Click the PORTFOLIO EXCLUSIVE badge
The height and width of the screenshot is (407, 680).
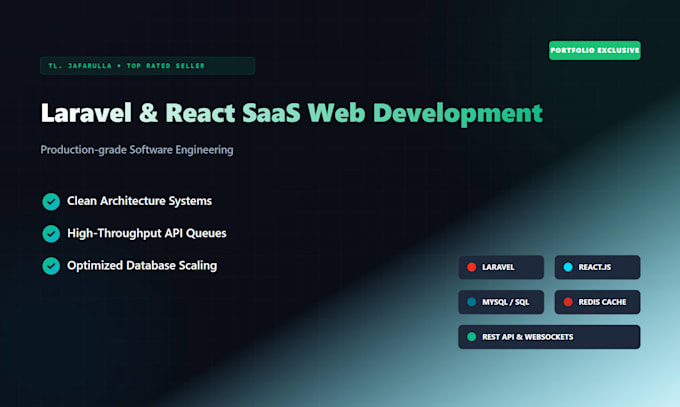tap(595, 50)
